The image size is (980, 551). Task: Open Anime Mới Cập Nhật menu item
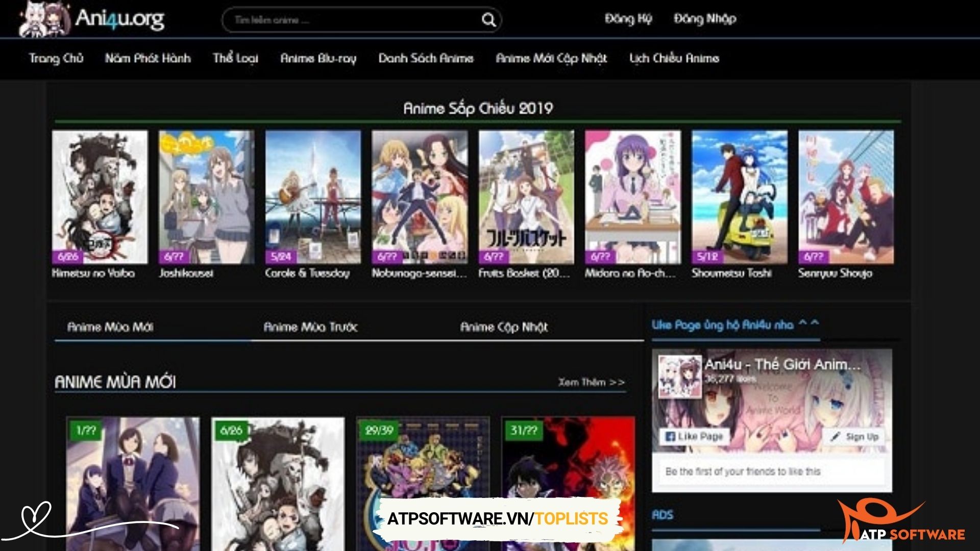click(x=551, y=58)
